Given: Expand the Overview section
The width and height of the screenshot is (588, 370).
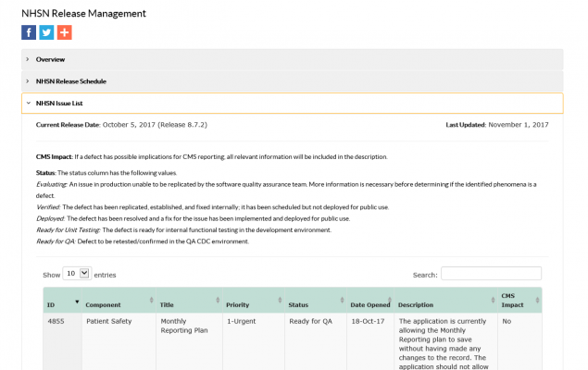Looking at the screenshot, I should (x=50, y=59).
